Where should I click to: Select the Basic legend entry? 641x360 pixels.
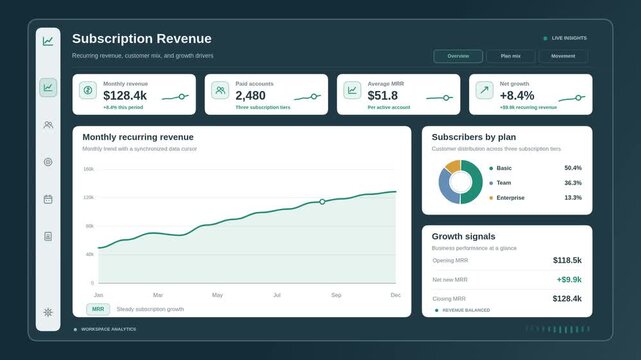click(500, 168)
